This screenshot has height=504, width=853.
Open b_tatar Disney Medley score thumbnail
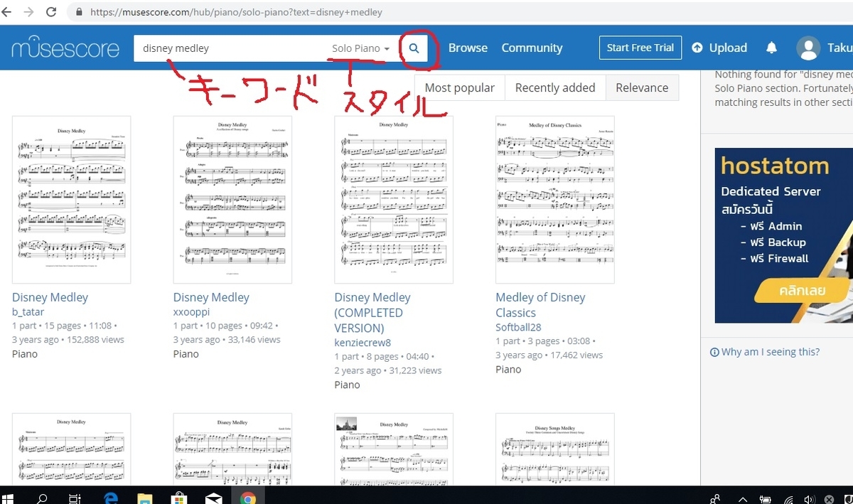tap(71, 200)
